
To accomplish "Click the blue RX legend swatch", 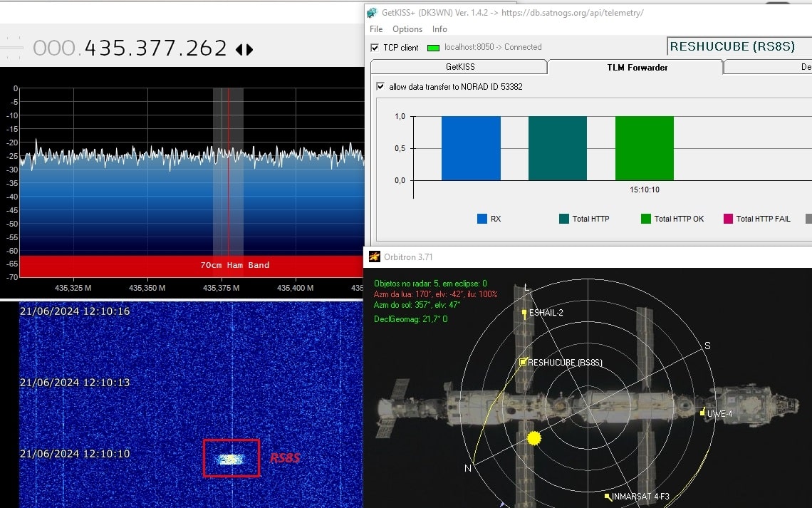I will click(x=482, y=219).
